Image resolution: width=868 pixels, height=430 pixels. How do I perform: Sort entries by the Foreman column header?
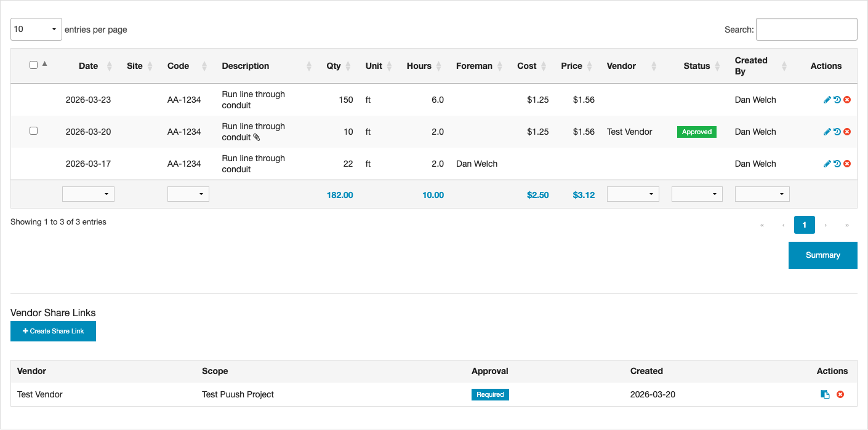point(474,66)
